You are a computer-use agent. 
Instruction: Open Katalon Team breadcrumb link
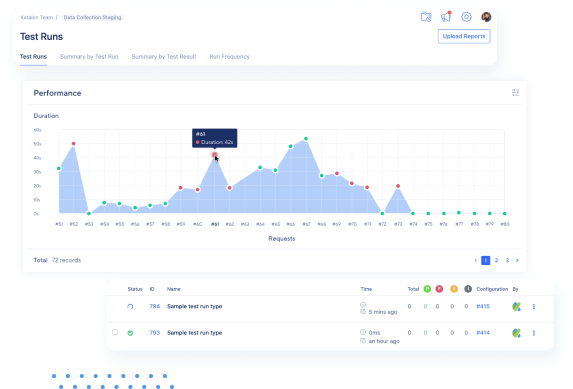pos(37,17)
